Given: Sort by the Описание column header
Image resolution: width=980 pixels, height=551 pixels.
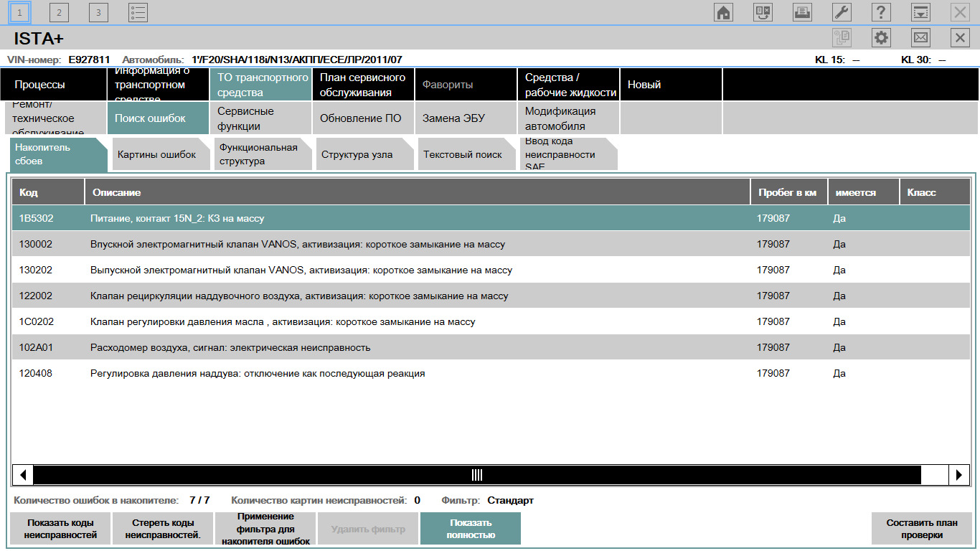Looking at the screenshot, I should coord(418,192).
